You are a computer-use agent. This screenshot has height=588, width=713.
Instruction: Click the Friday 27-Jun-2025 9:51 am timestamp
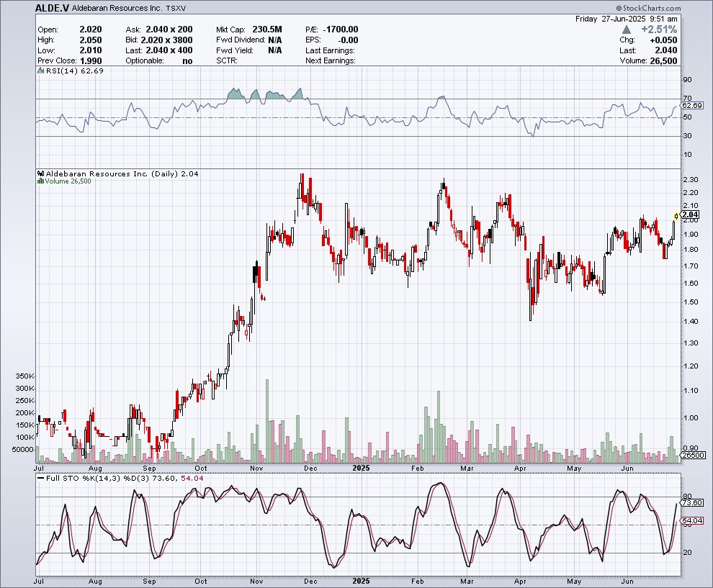click(x=626, y=19)
